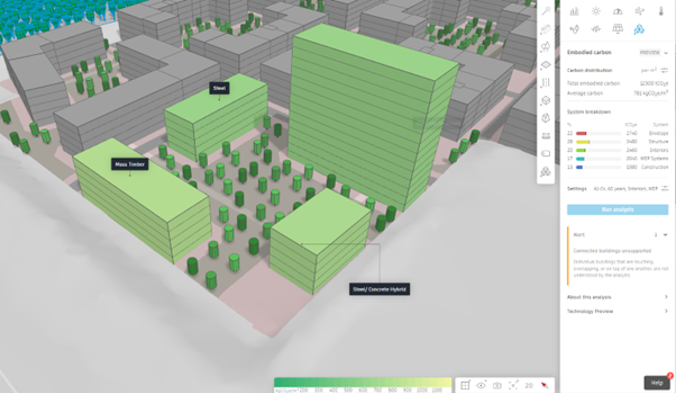This screenshot has height=393, width=676.
Task: Open the sun analysis icon
Action: point(596,12)
